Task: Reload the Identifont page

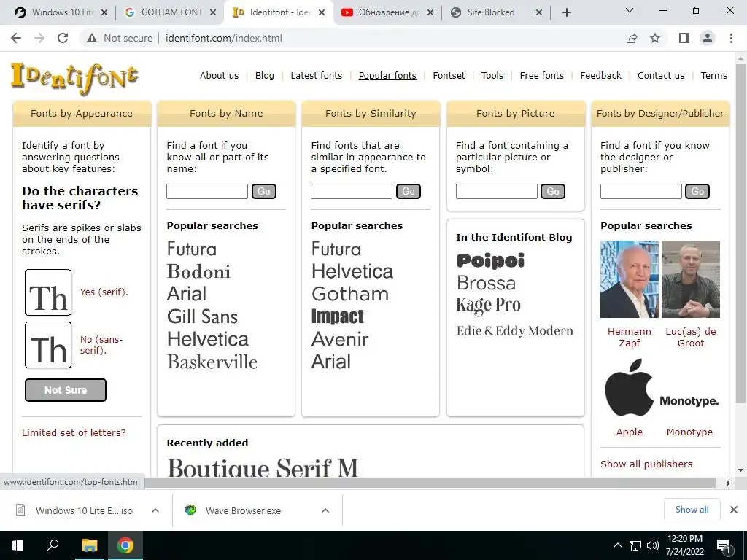Action: [x=63, y=38]
